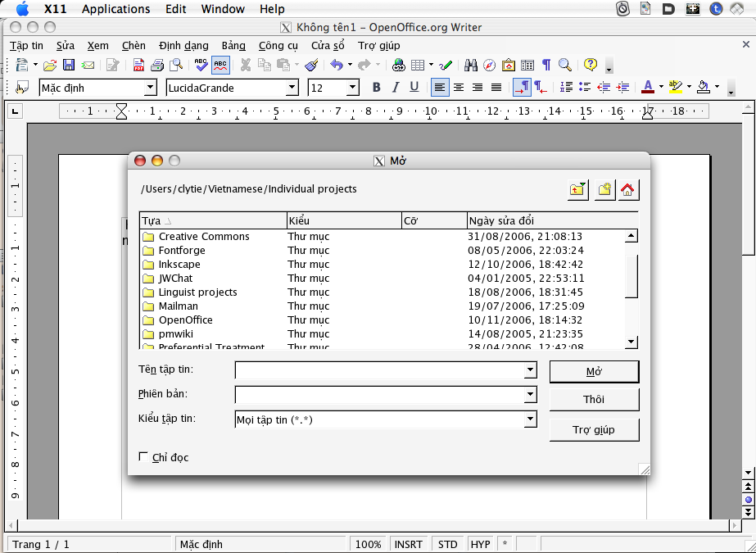Click the New document icon
The height and width of the screenshot is (553, 756).
click(x=22, y=65)
